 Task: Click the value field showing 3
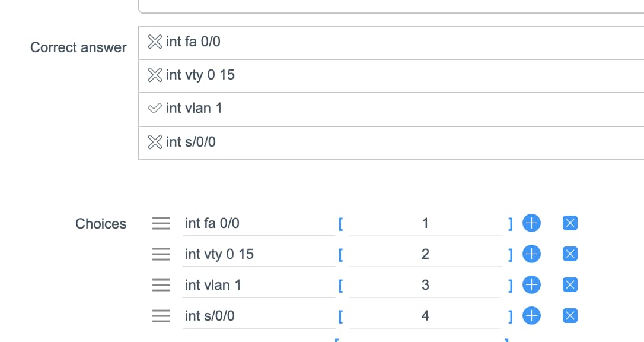click(425, 284)
